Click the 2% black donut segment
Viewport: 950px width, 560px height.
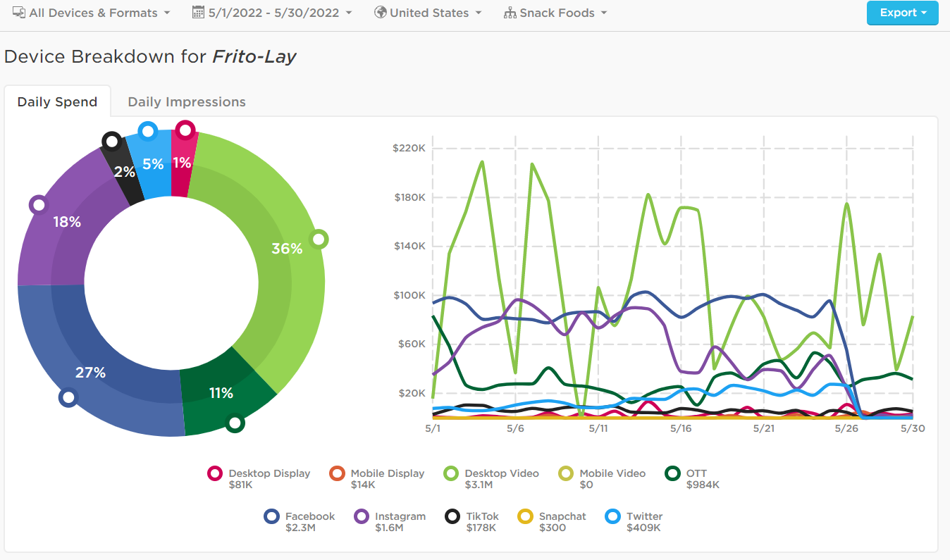[125, 172]
